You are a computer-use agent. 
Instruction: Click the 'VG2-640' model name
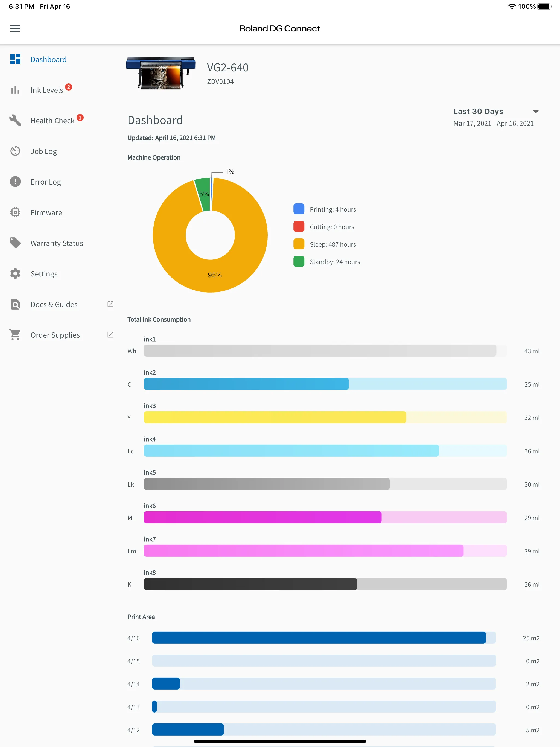pyautogui.click(x=228, y=68)
